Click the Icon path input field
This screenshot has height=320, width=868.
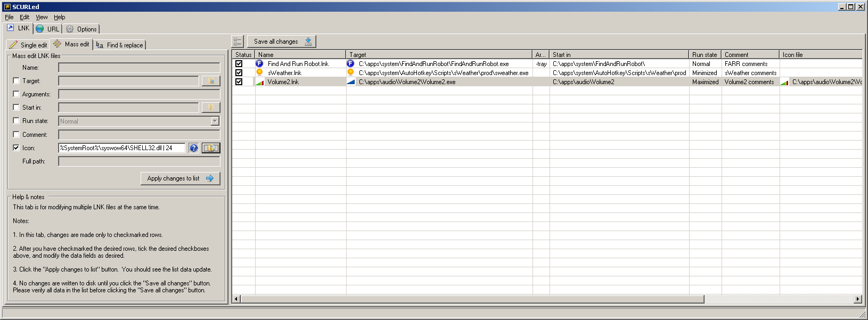point(122,148)
